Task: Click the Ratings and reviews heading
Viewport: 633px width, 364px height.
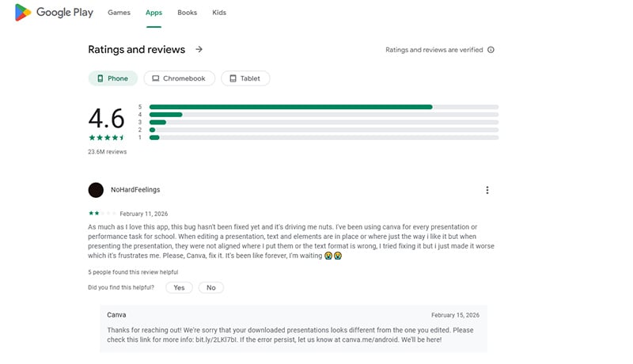Action: [x=136, y=49]
